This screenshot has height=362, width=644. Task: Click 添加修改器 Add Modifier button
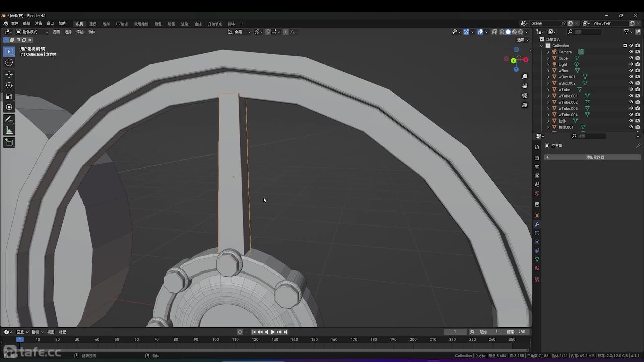click(592, 157)
